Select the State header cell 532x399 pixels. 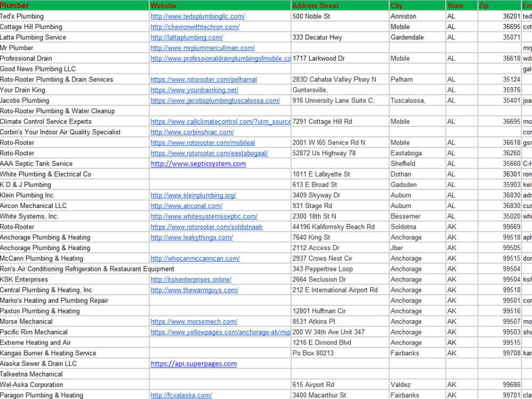[x=462, y=5]
